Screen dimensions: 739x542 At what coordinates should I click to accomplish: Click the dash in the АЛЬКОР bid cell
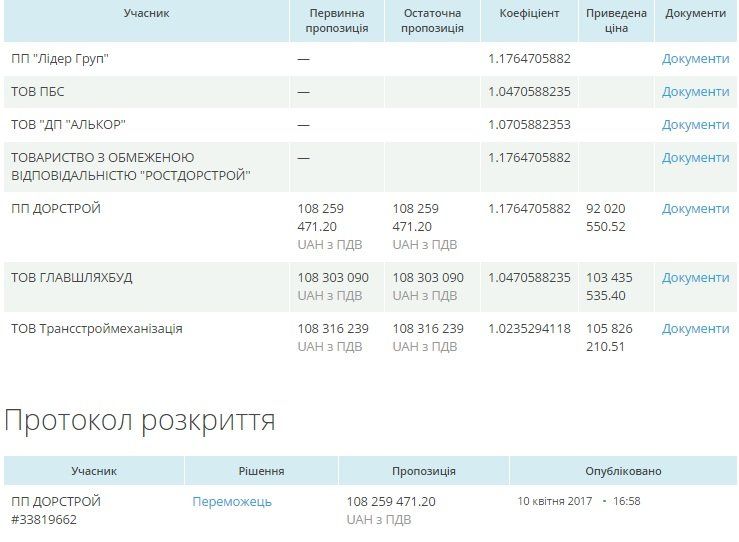pyautogui.click(x=304, y=125)
